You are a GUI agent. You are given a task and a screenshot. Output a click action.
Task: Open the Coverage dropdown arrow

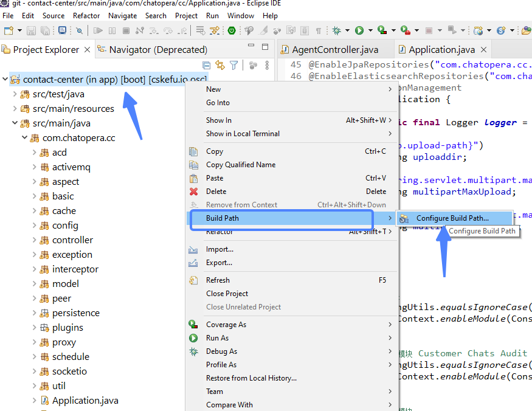[x=393, y=30]
